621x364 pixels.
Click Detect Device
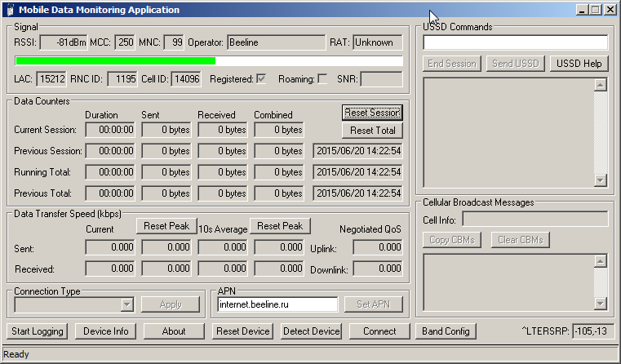click(311, 331)
